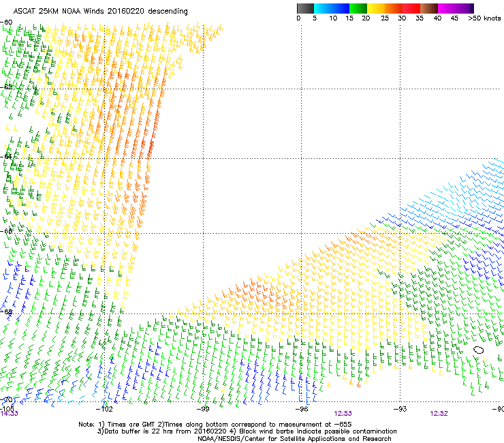
Task: Click the '30' legend scale label
Action: tap(402, 18)
